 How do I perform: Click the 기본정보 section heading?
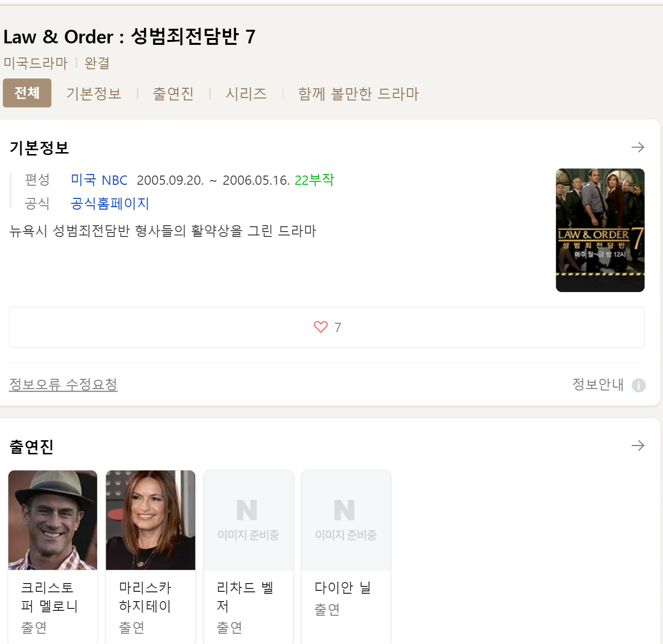[x=39, y=148]
